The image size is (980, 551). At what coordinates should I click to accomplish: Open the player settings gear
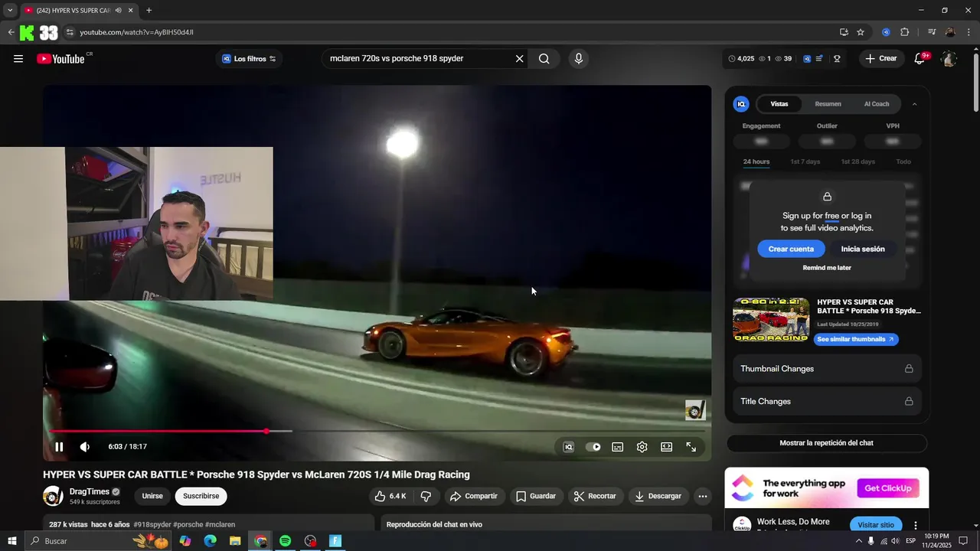point(642,447)
